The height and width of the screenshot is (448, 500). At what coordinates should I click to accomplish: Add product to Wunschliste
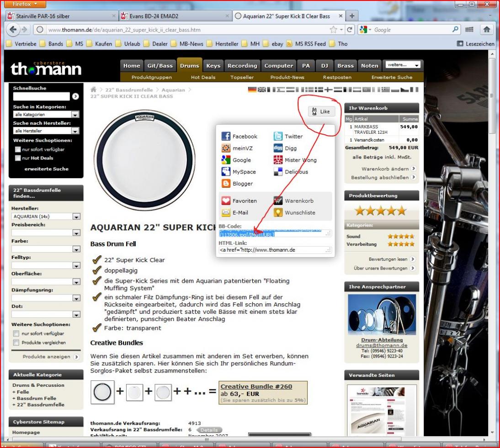click(x=294, y=212)
